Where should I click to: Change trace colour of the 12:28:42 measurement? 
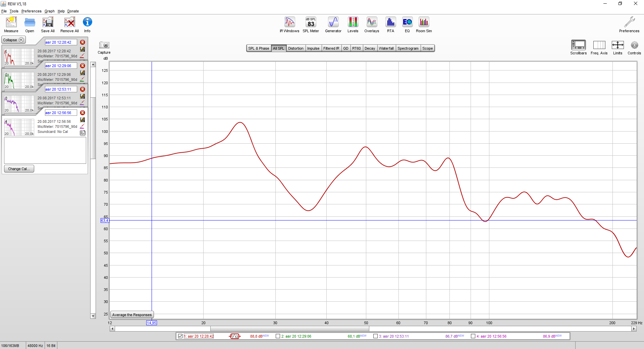(x=82, y=56)
